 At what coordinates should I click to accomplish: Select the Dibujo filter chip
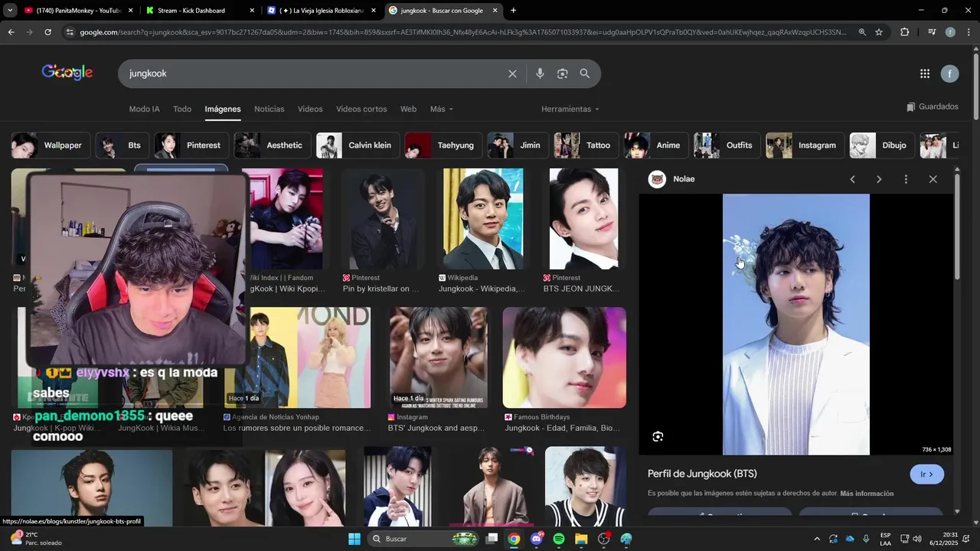(883, 145)
